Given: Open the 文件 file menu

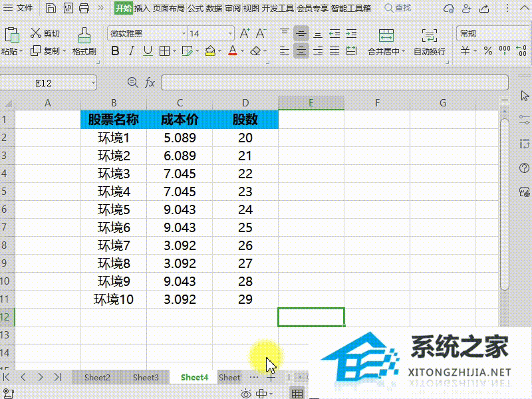Looking at the screenshot, I should tap(18, 8).
